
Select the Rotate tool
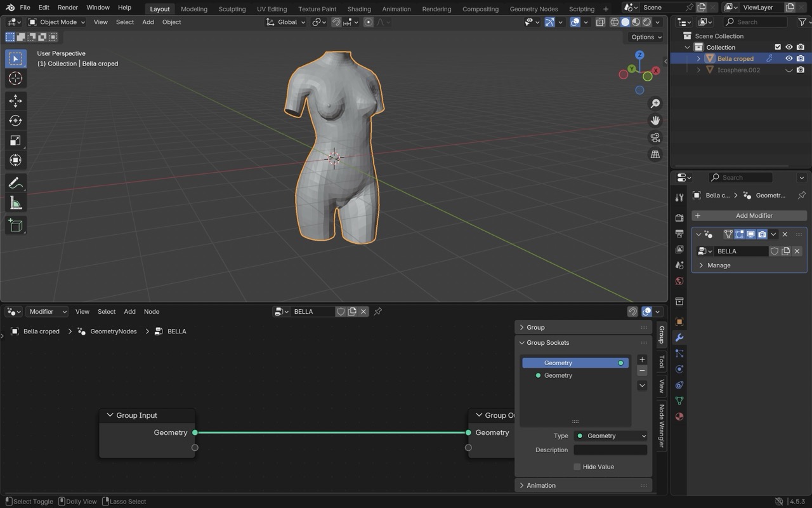pos(16,121)
